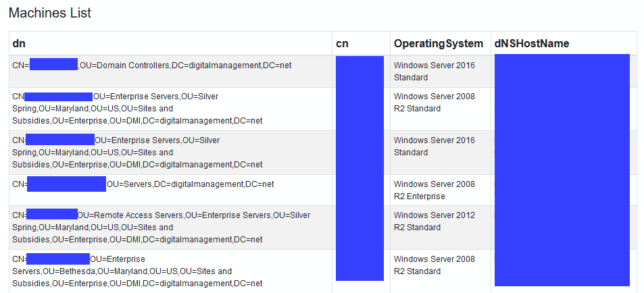Click the dn column header

click(x=19, y=44)
